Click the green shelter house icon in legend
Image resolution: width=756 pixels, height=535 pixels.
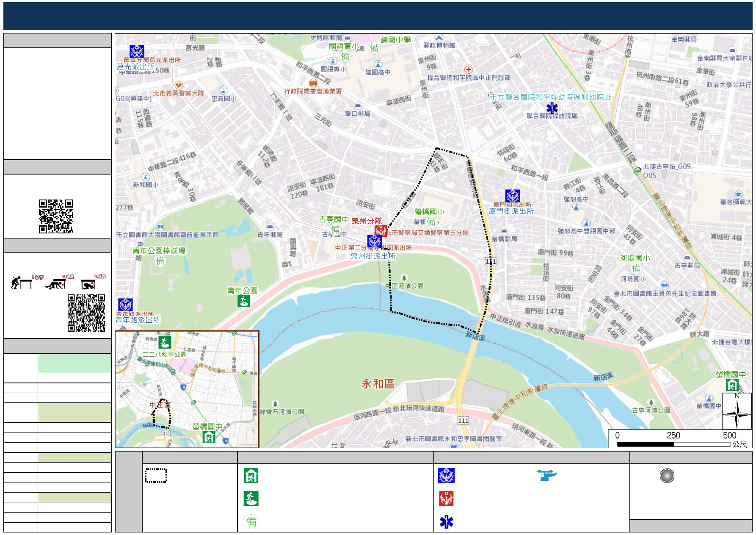click(x=251, y=476)
